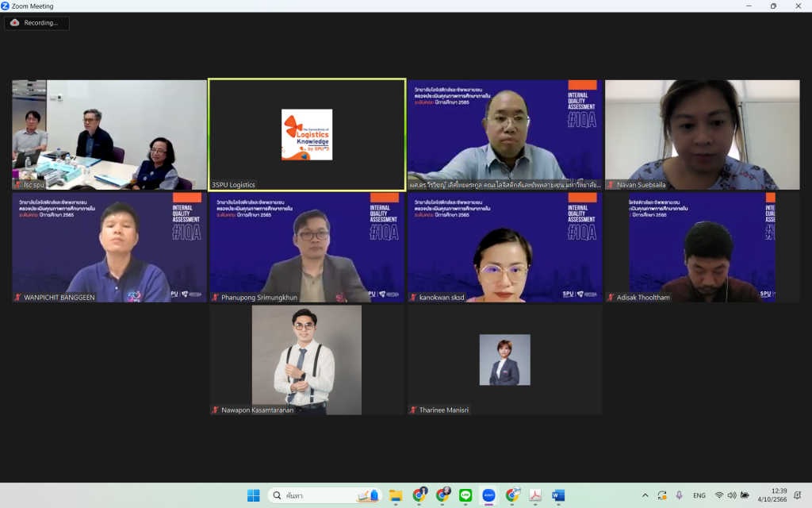This screenshot has width=812, height=508.
Task: Click the muted mic icon beside Adisak Thooltham
Action: coord(611,298)
